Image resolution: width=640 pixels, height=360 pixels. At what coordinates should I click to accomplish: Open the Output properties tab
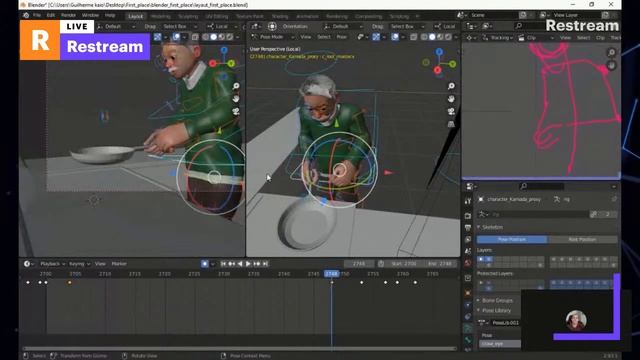click(x=468, y=227)
